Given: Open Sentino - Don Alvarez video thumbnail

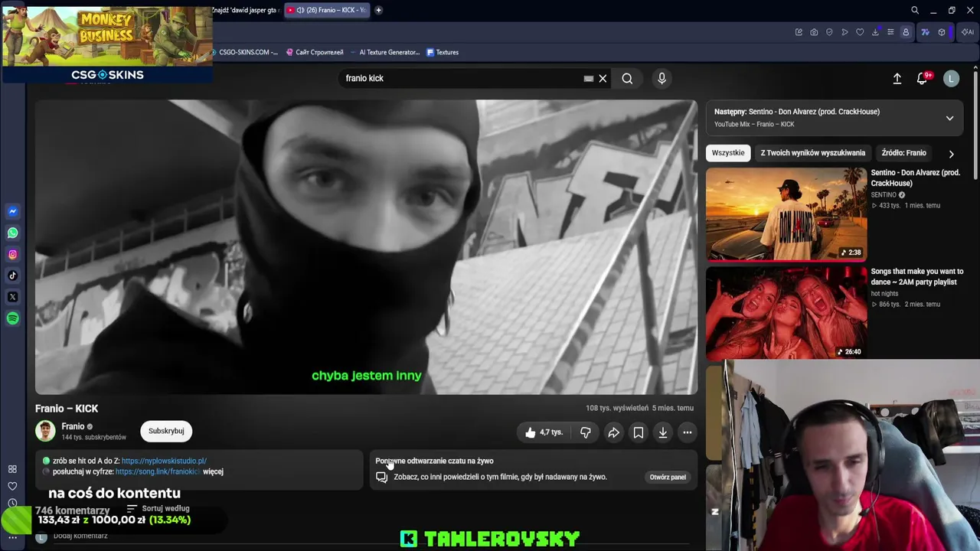Looking at the screenshot, I should 786,214.
